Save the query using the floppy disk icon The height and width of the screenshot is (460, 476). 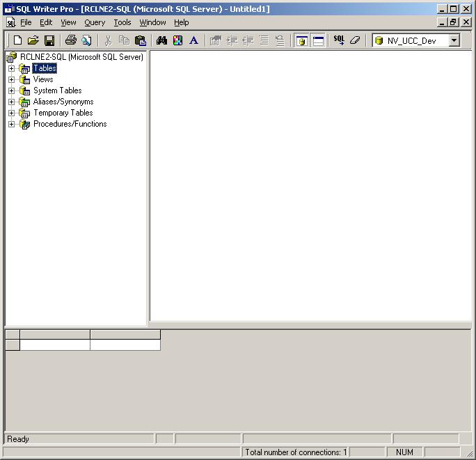(x=49, y=40)
